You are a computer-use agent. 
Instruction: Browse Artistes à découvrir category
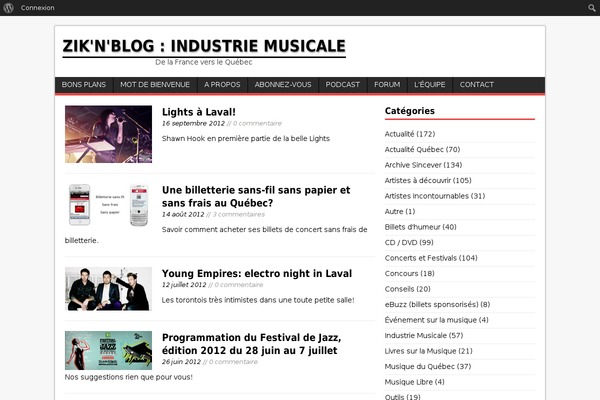pyautogui.click(x=428, y=181)
